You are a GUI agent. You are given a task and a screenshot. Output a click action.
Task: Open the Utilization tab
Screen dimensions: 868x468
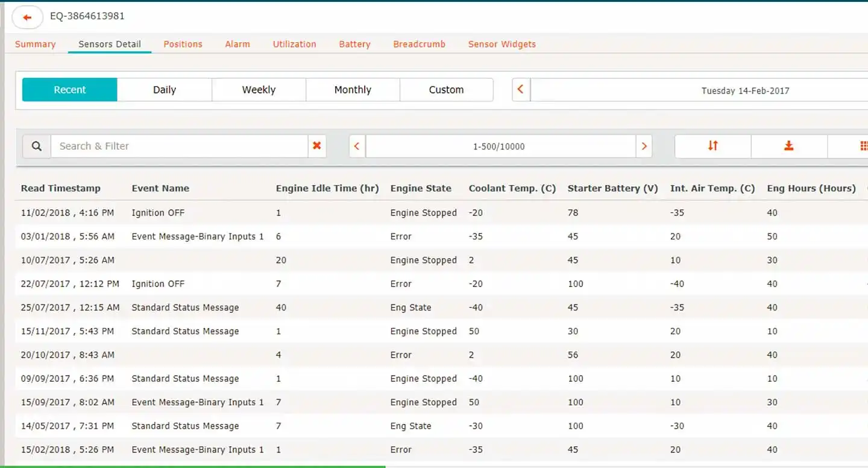pyautogui.click(x=294, y=44)
